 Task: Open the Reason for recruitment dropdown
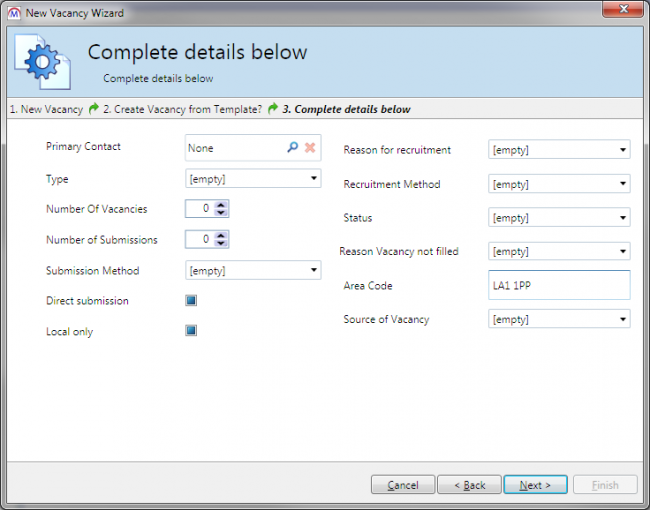623,150
